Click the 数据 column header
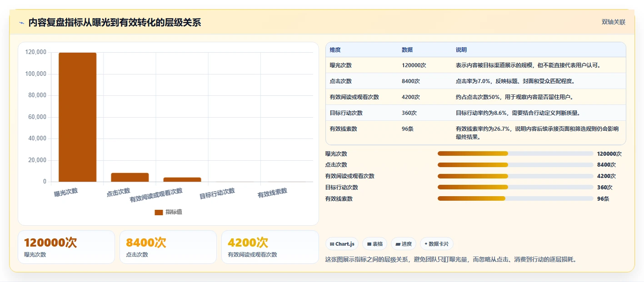This screenshot has height=282, width=644. click(x=407, y=50)
